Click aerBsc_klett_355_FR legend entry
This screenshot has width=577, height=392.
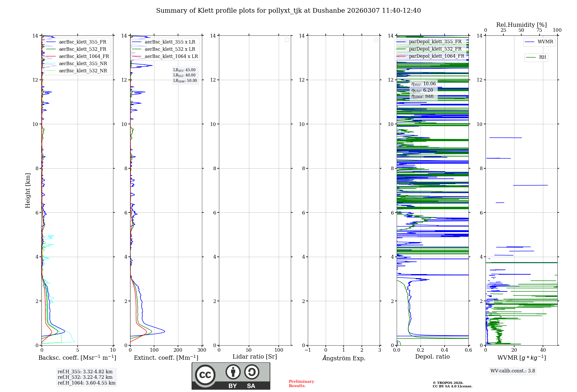(x=83, y=42)
